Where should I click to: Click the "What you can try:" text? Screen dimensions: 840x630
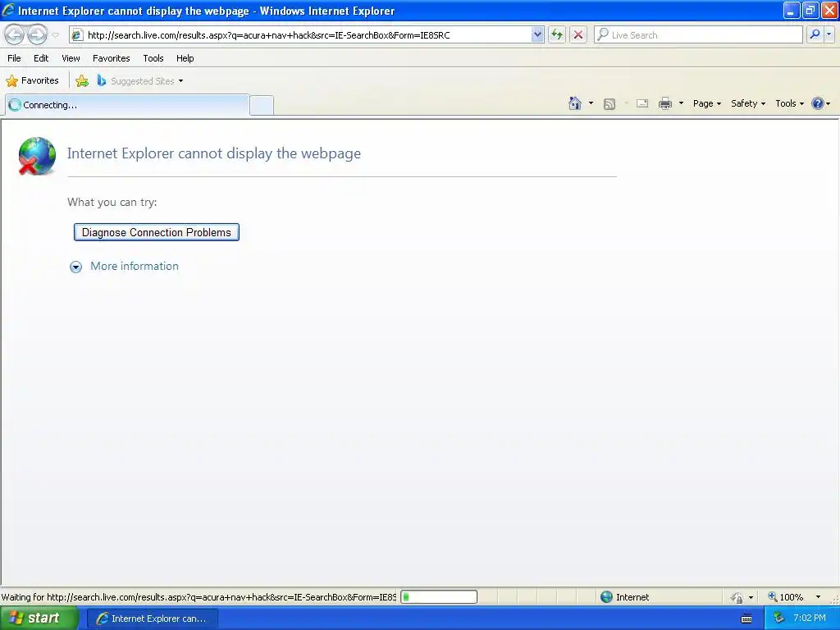point(112,202)
